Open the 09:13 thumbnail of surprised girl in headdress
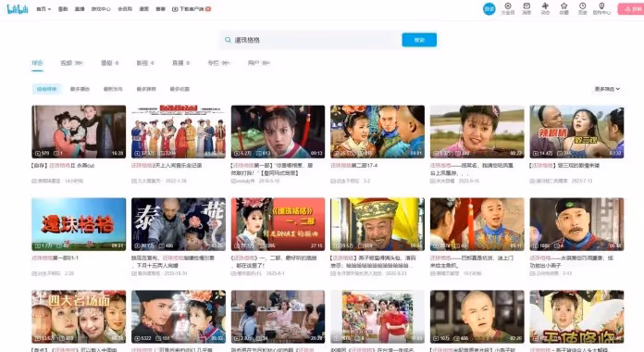The image size is (644, 352). tap(279, 132)
